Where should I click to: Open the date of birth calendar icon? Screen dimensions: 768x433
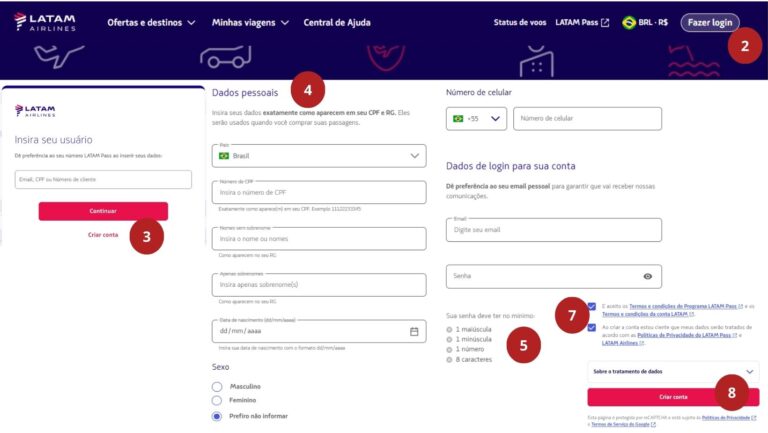(x=414, y=332)
